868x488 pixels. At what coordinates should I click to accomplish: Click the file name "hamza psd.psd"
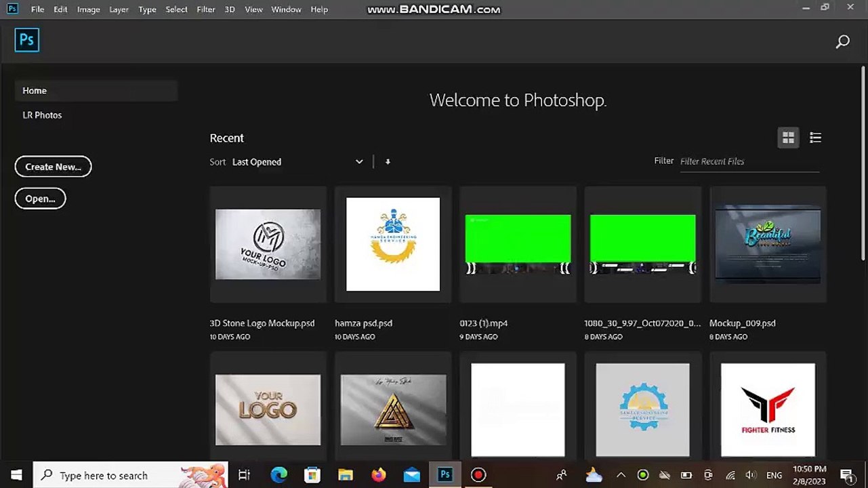pyautogui.click(x=363, y=323)
